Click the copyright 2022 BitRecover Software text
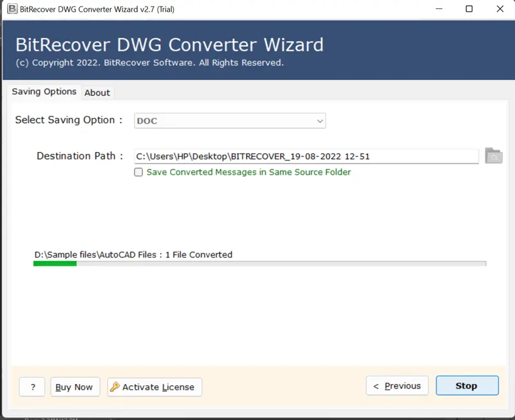515x420 pixels. [149, 62]
